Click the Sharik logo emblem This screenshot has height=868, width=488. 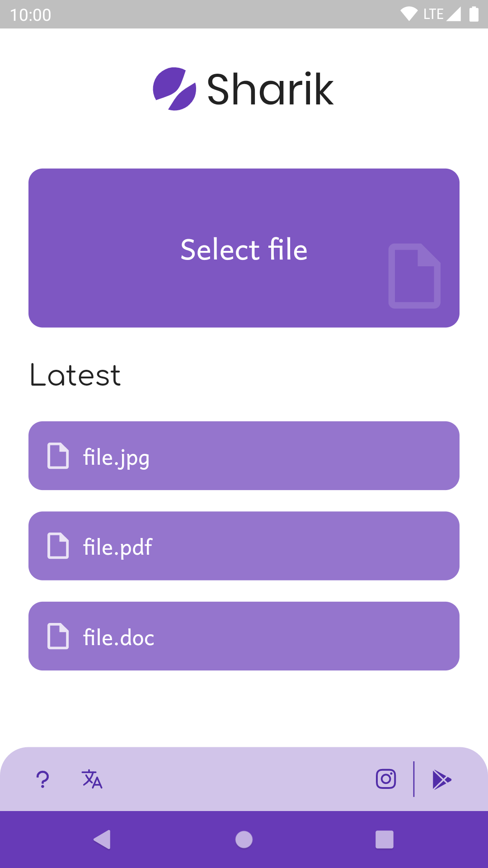coord(174,89)
